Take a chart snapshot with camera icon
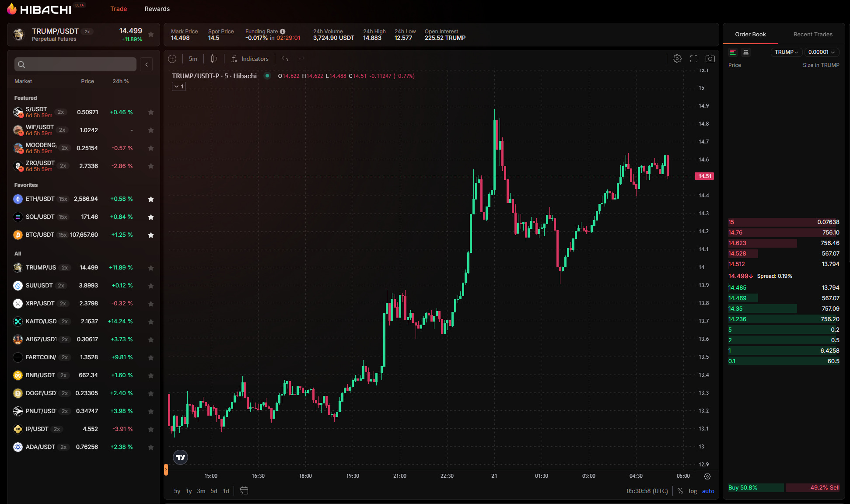The image size is (850, 504). (710, 59)
